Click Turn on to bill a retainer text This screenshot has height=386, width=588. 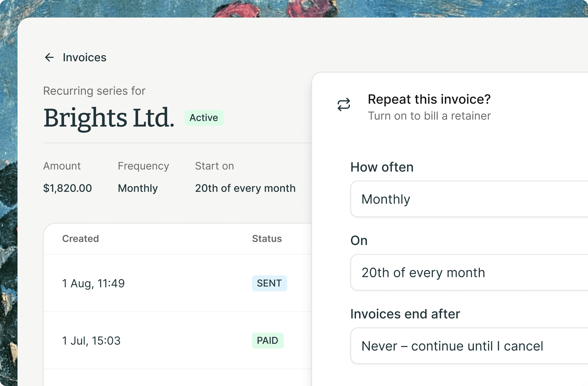click(x=429, y=116)
